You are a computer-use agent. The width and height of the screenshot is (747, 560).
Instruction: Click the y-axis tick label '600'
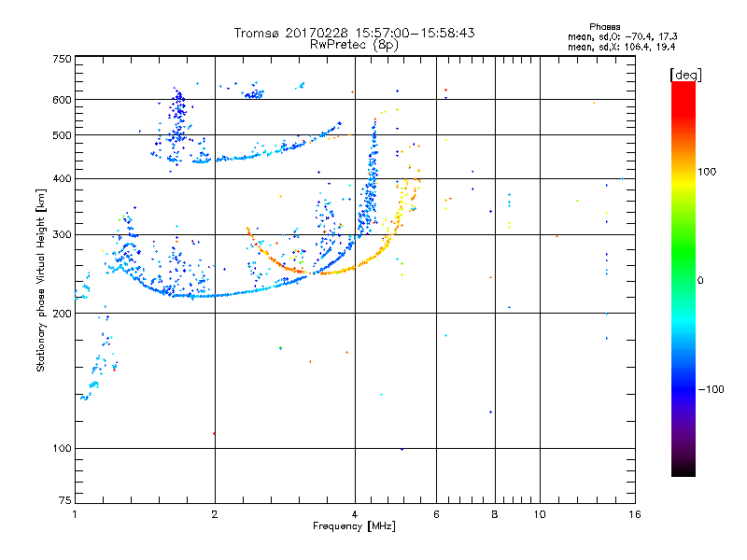coord(62,100)
